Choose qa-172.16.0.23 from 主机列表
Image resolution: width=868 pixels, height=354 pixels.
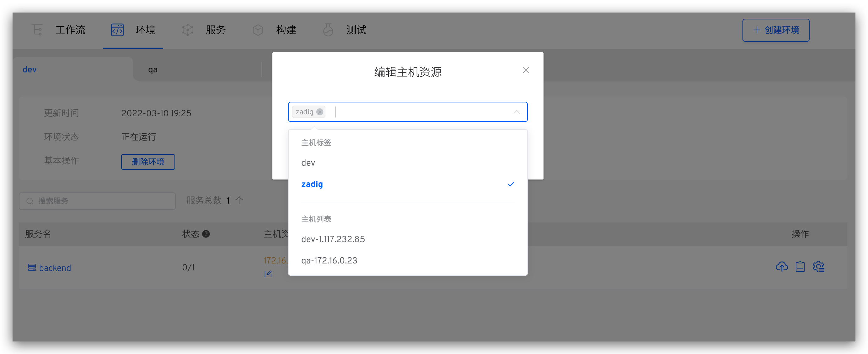tap(329, 260)
